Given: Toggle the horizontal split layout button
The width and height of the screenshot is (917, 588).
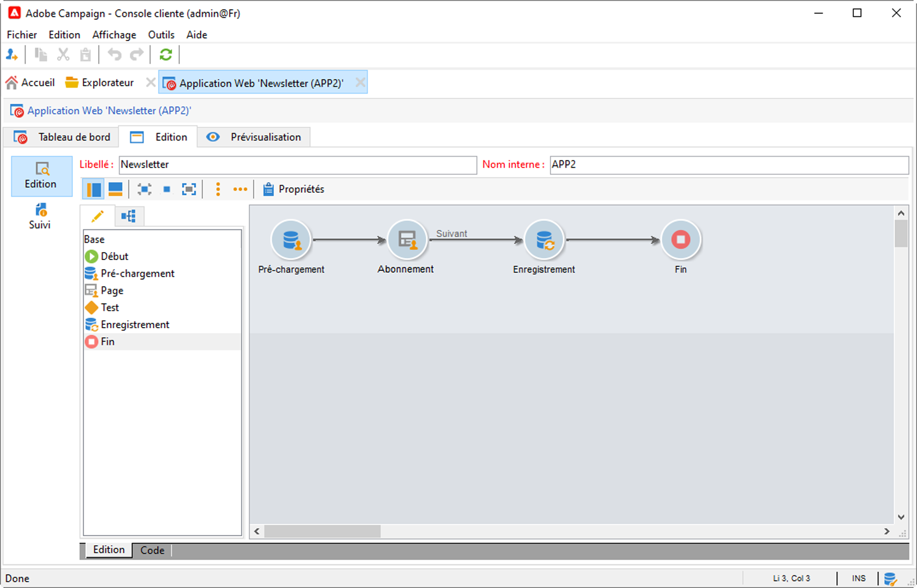Looking at the screenshot, I should pos(115,189).
